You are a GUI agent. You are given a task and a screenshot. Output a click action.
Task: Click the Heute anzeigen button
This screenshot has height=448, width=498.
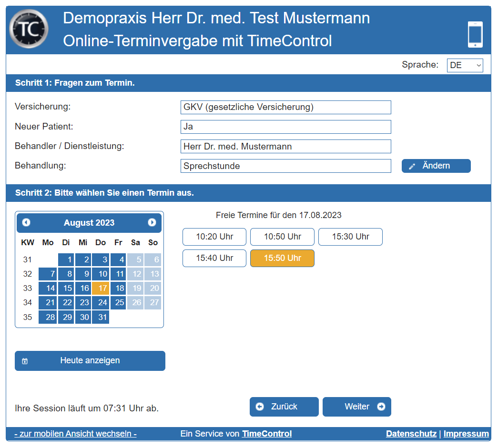click(x=90, y=360)
